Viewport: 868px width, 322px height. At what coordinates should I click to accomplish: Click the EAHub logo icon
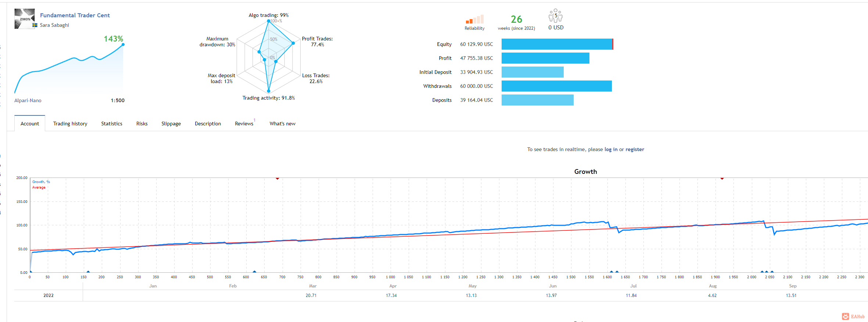click(845, 316)
